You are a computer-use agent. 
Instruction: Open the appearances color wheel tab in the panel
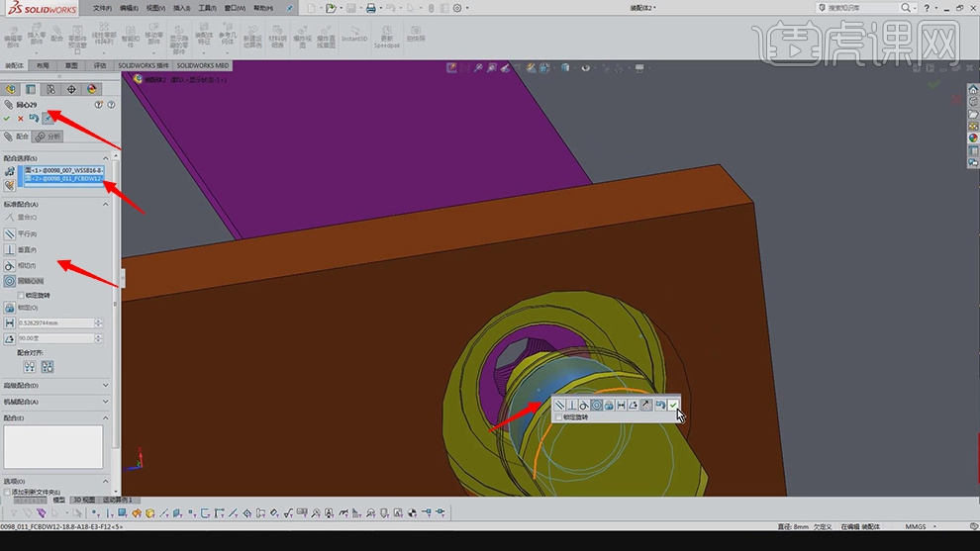(x=92, y=89)
